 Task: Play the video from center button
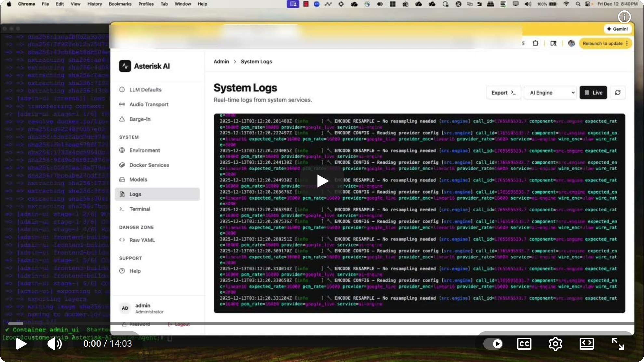coord(322,181)
